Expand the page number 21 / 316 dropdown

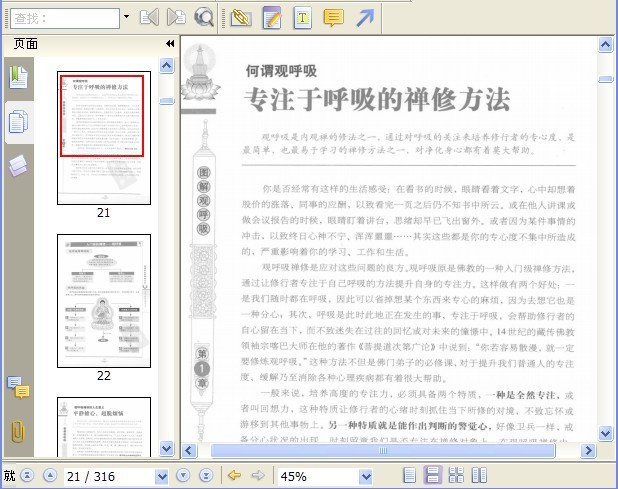pos(162,477)
